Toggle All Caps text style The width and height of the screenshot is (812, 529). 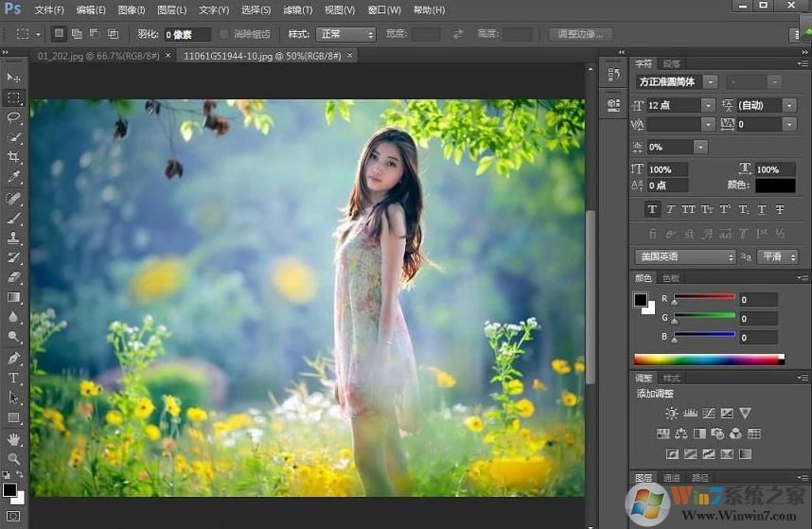[689, 209]
